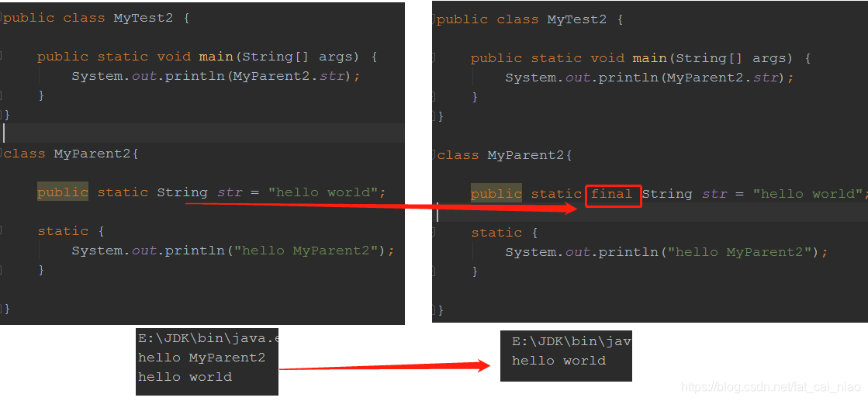Click 'class MyParent2{' declaration in left editor
Screen dimensions: 868x401
71,154
